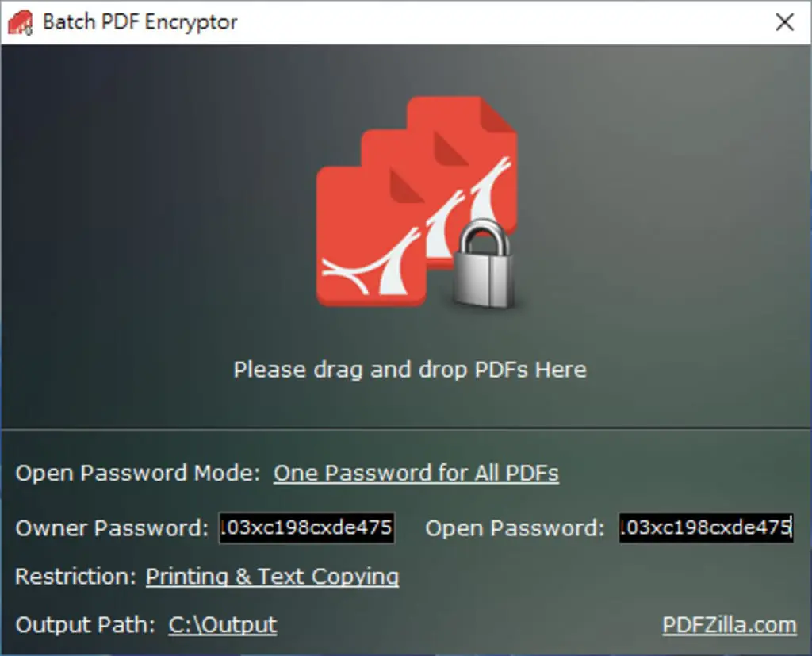Viewport: 812px width, 656px height.
Task: Focus the Open Password input field
Action: (x=707, y=528)
